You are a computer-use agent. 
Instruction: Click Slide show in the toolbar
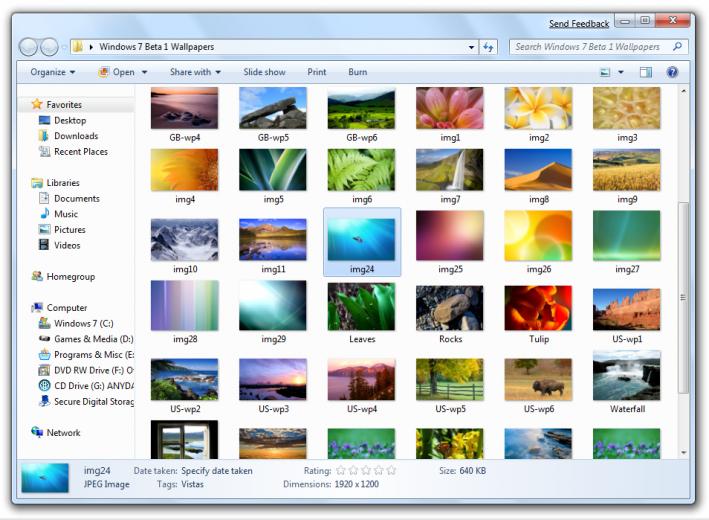coord(264,72)
